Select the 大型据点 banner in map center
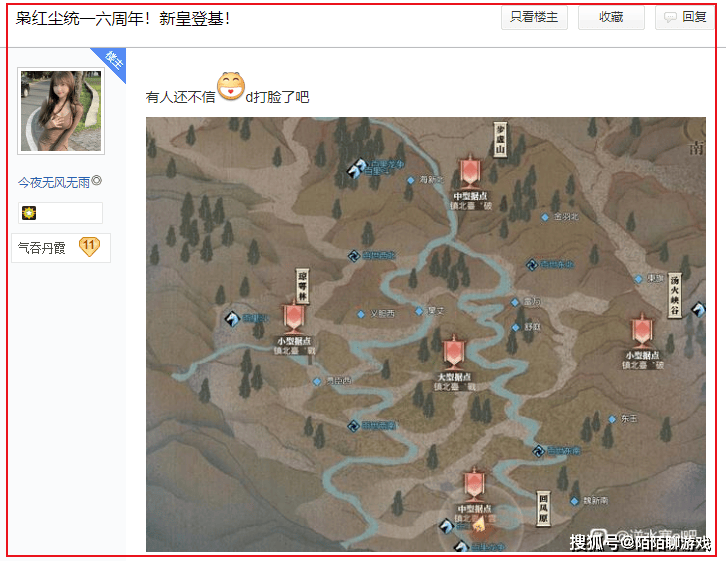Viewport: 726px width, 561px height. point(454,352)
